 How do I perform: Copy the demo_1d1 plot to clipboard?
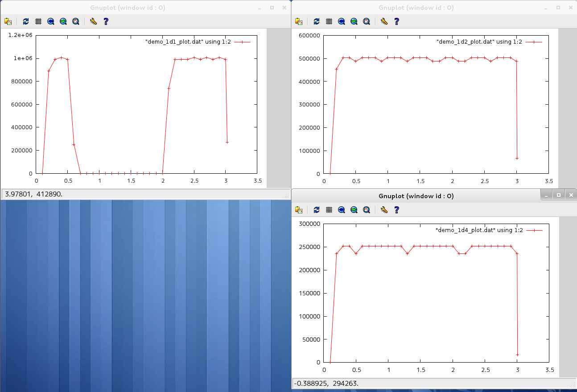(x=8, y=21)
